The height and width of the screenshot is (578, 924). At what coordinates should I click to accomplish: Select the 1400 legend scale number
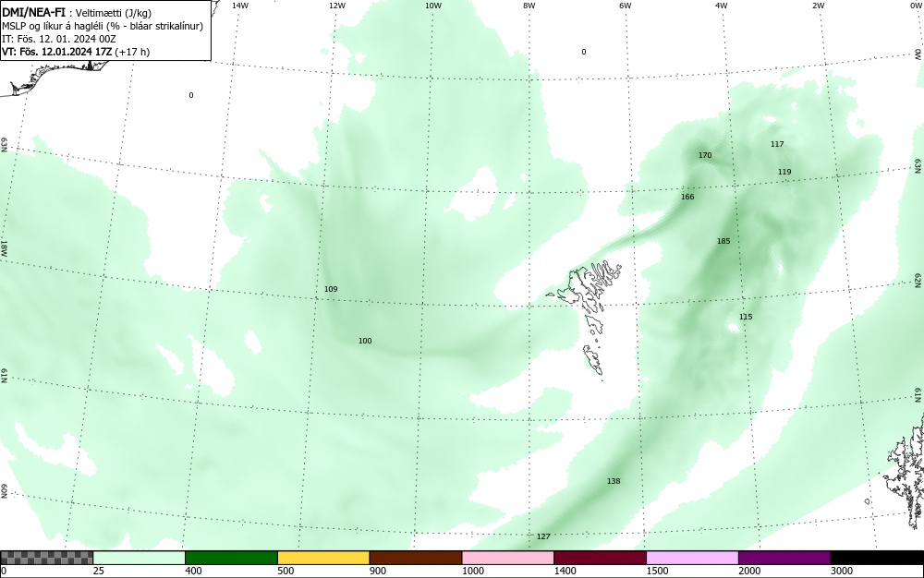point(565,571)
